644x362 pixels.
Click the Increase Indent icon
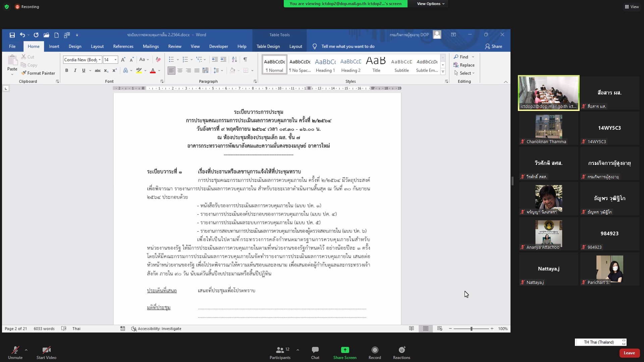pyautogui.click(x=223, y=60)
